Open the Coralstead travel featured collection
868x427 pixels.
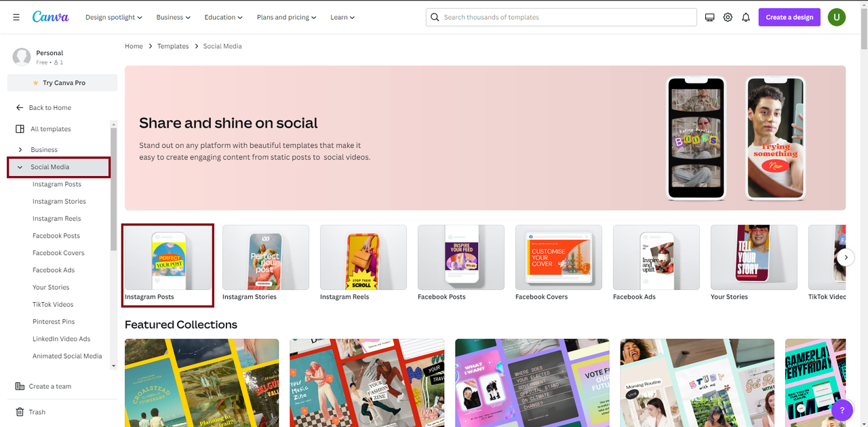[x=202, y=383]
